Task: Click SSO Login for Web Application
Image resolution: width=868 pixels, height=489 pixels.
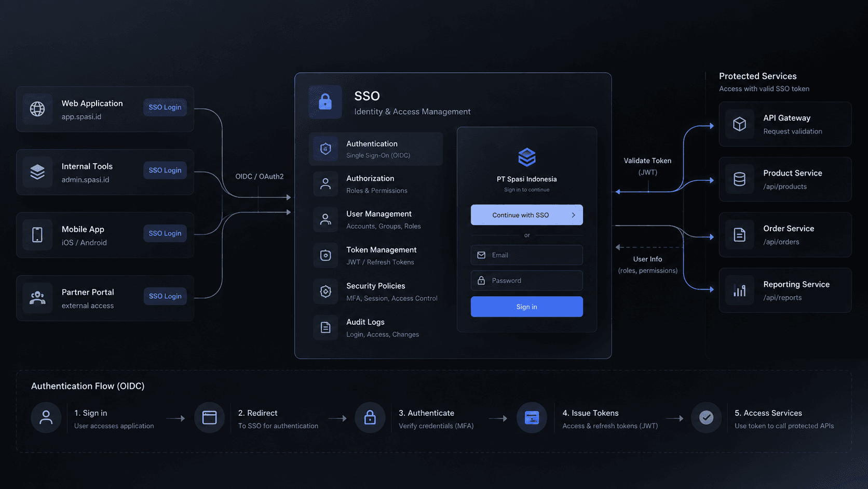Action: point(165,107)
